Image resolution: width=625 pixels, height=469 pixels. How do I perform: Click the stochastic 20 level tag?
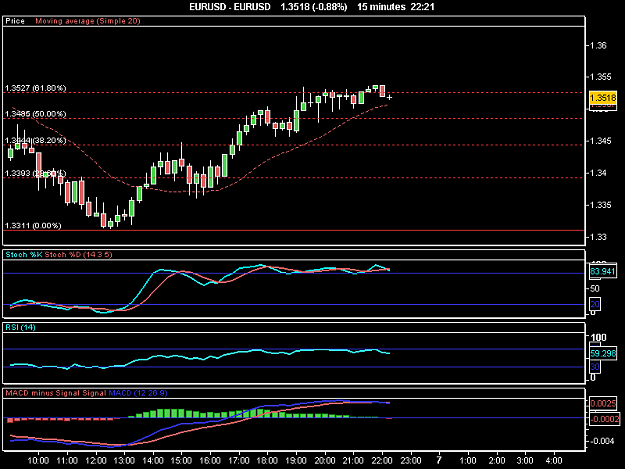pyautogui.click(x=595, y=304)
